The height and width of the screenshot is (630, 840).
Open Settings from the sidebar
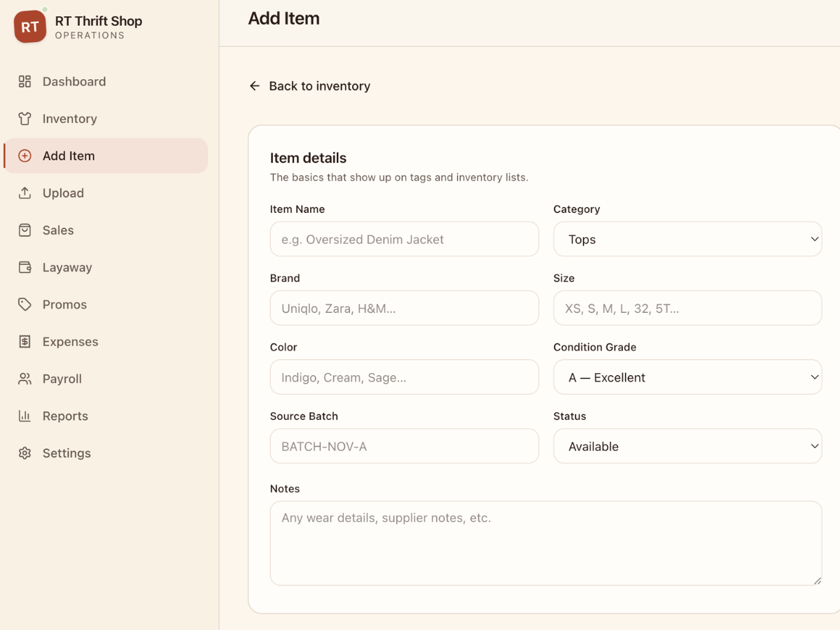[66, 453]
